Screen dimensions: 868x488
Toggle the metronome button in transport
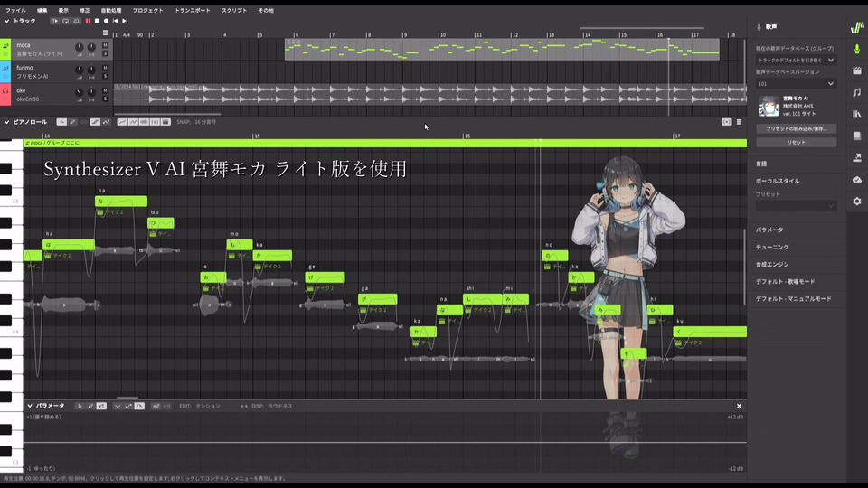pos(76,21)
